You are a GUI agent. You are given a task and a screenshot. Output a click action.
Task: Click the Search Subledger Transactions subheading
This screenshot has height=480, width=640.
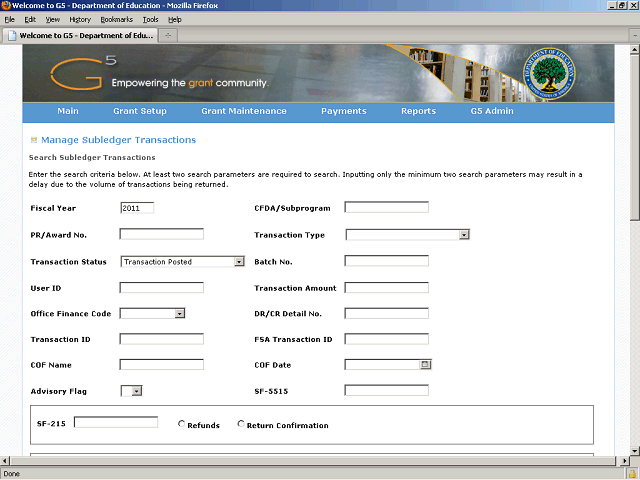92,158
